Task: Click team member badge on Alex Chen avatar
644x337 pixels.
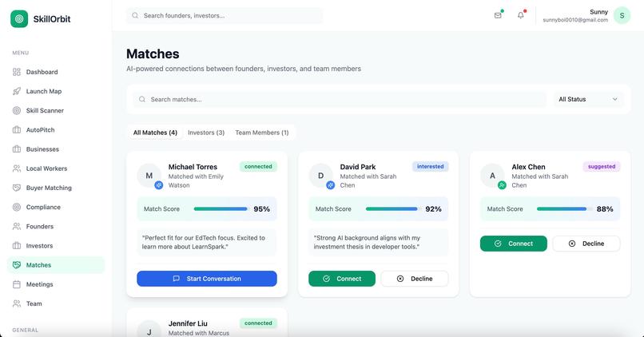Action: point(502,185)
